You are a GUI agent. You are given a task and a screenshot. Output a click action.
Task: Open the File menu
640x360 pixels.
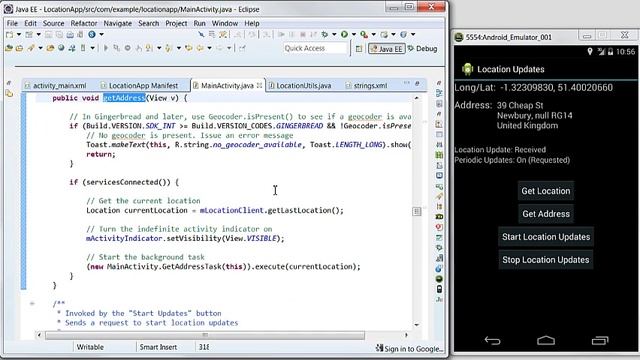click(x=12, y=23)
